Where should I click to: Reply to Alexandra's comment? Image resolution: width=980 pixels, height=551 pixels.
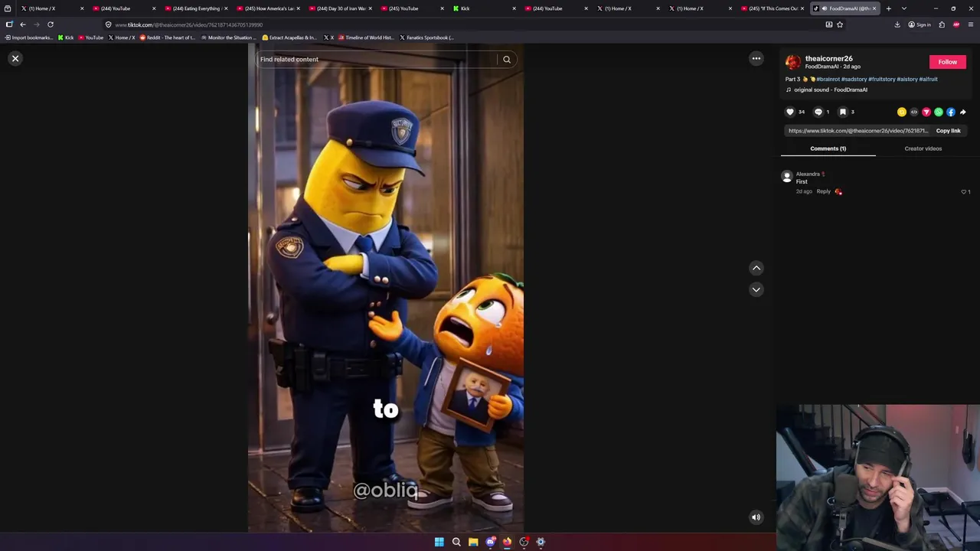823,191
